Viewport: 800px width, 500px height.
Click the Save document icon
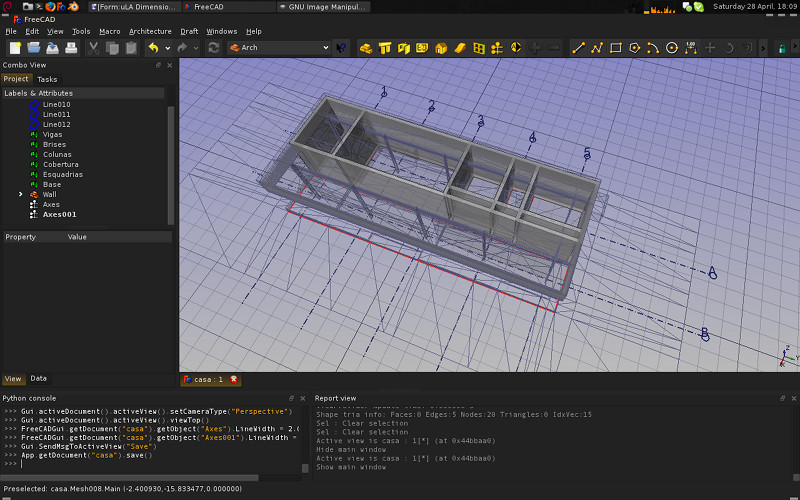click(53, 48)
